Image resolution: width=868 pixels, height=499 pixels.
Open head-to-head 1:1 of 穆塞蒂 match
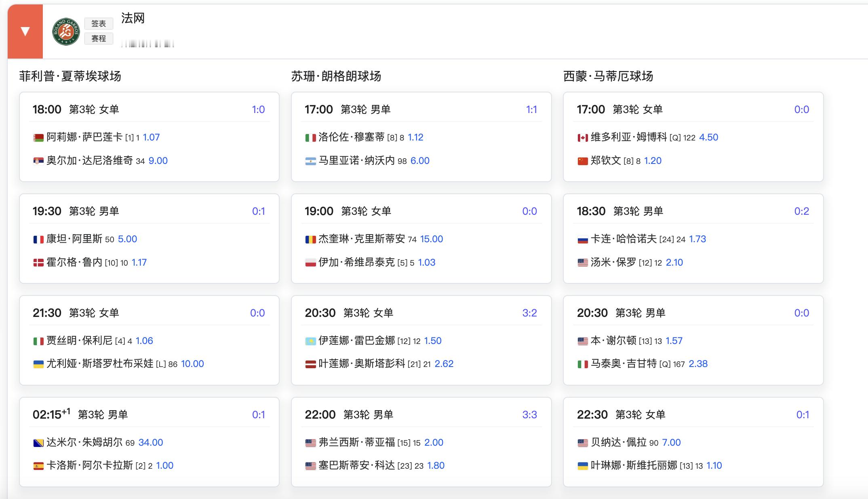click(531, 109)
